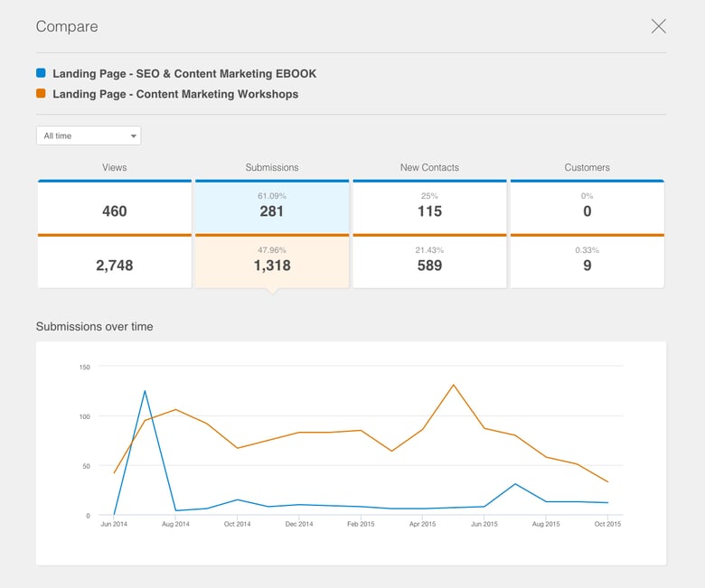Click the Oct 2015 axis label

[607, 524]
